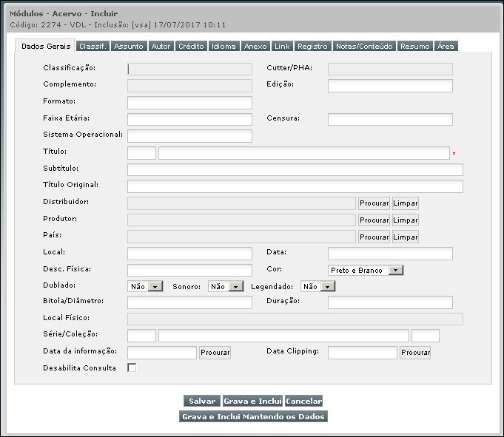Click Limpar next to Distribuidor

(x=406, y=203)
